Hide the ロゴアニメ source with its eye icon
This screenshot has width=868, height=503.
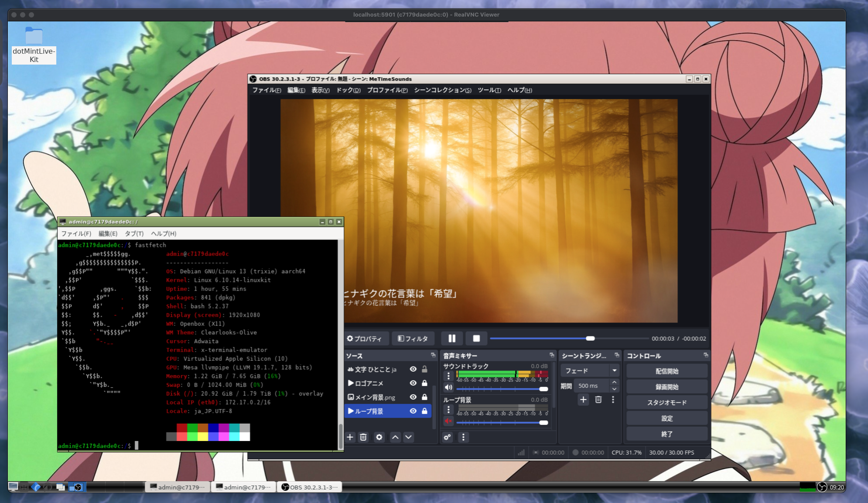[x=413, y=383]
